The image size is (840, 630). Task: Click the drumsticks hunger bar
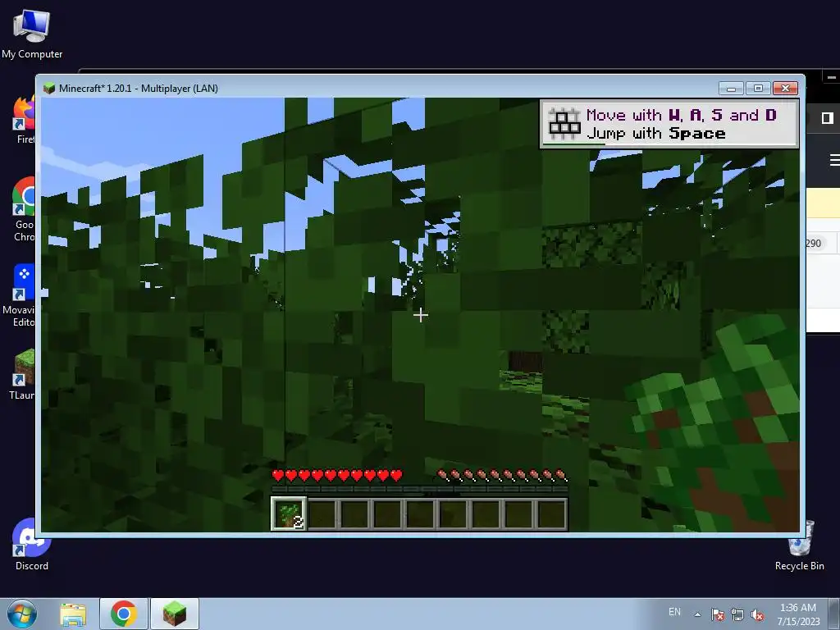click(x=503, y=475)
